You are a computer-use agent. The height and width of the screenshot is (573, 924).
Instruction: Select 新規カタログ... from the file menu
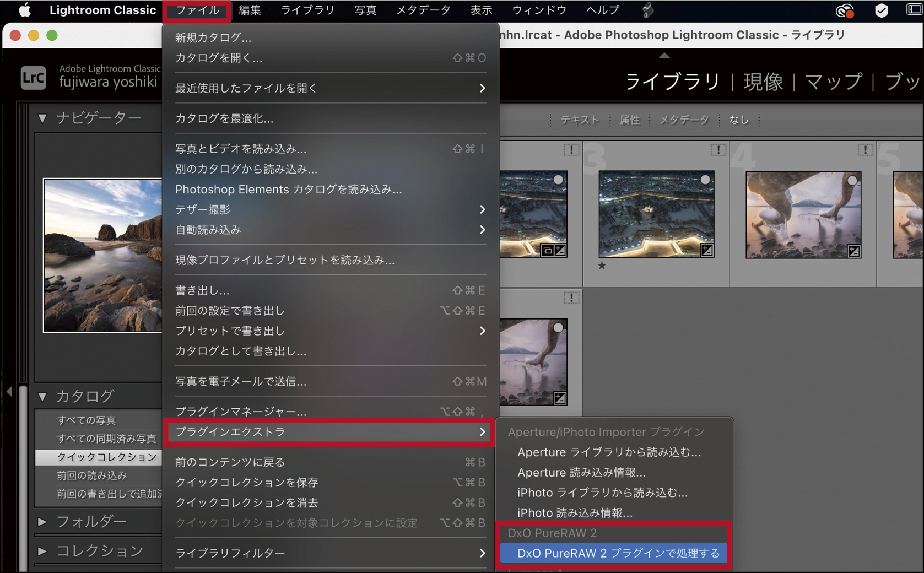tap(331, 37)
